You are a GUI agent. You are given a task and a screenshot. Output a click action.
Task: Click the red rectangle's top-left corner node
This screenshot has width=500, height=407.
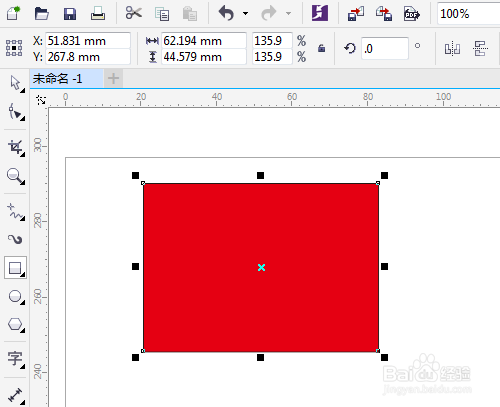coord(143,183)
